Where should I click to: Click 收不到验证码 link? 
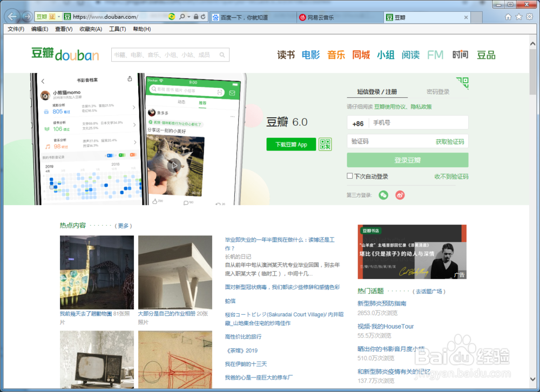[451, 177]
